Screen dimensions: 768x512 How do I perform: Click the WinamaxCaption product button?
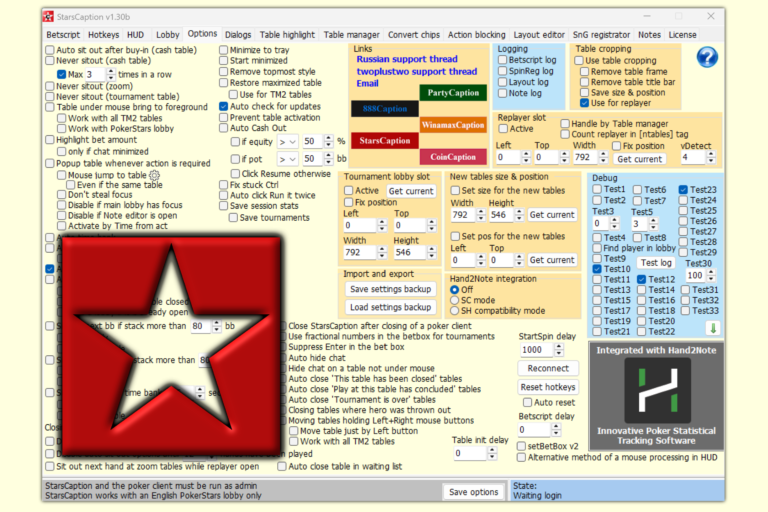(453, 125)
